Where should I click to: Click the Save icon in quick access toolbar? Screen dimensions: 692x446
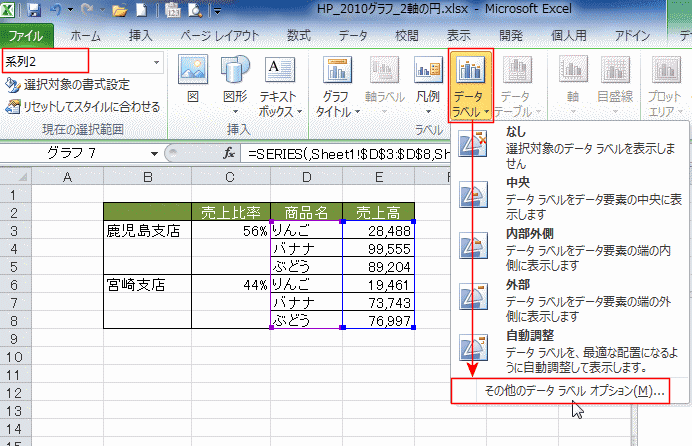click(33, 10)
